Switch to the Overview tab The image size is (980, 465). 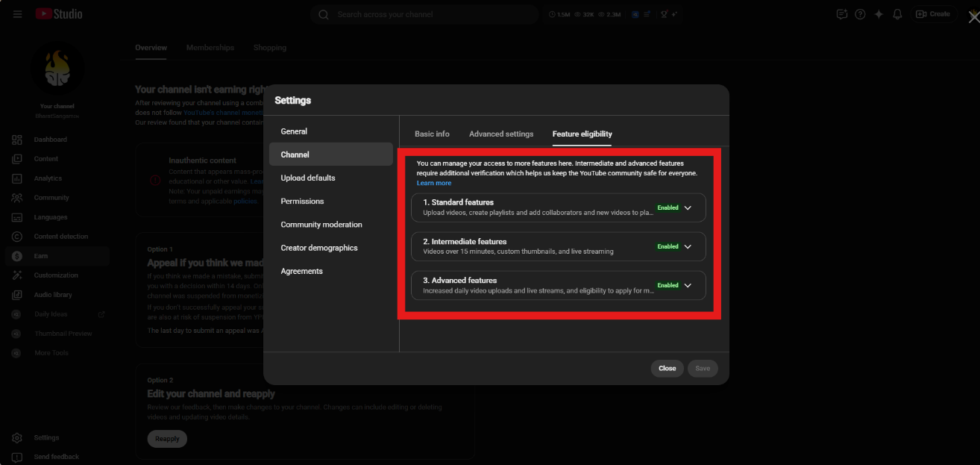click(x=151, y=48)
